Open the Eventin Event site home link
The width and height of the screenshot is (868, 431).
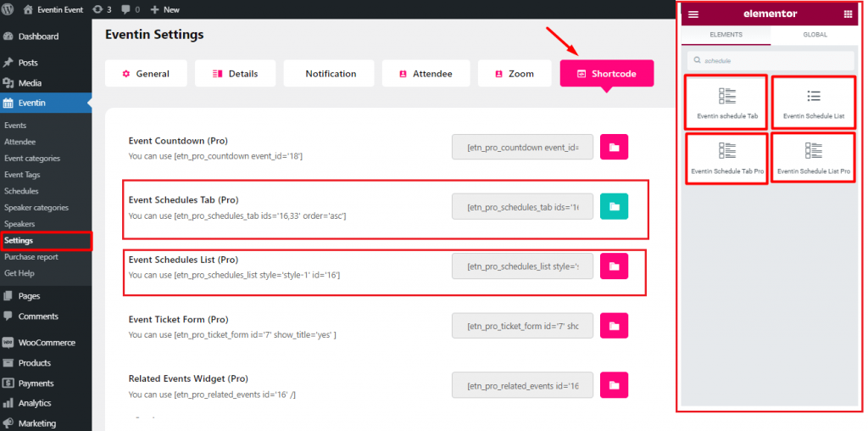(54, 9)
